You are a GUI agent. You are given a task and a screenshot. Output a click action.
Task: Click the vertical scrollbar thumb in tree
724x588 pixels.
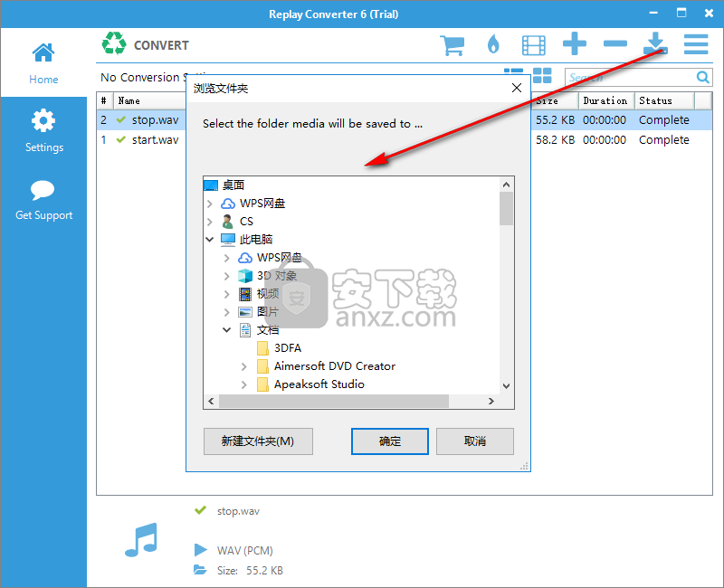(x=506, y=209)
